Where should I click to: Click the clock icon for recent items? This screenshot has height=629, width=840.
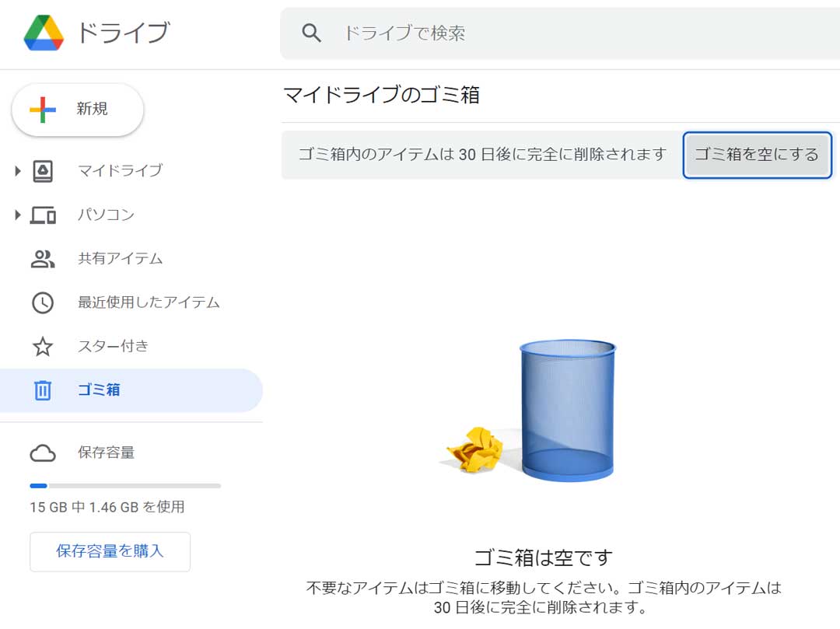point(43,303)
